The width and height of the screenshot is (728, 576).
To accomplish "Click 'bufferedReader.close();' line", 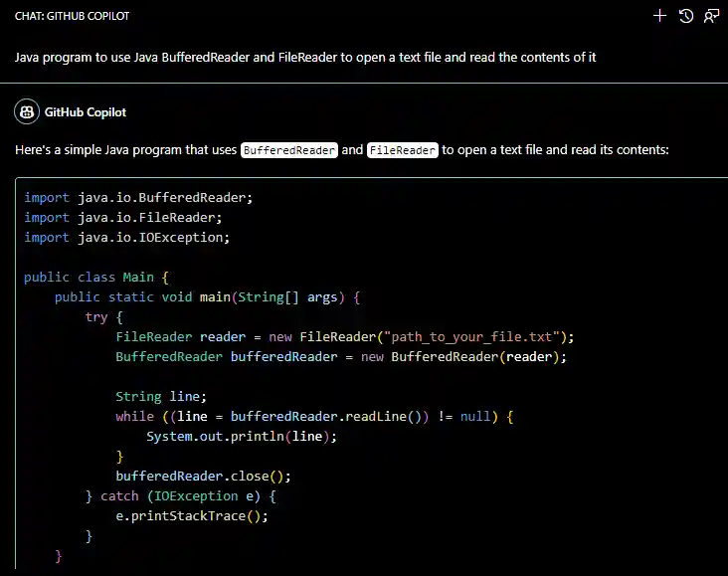I will point(203,477).
